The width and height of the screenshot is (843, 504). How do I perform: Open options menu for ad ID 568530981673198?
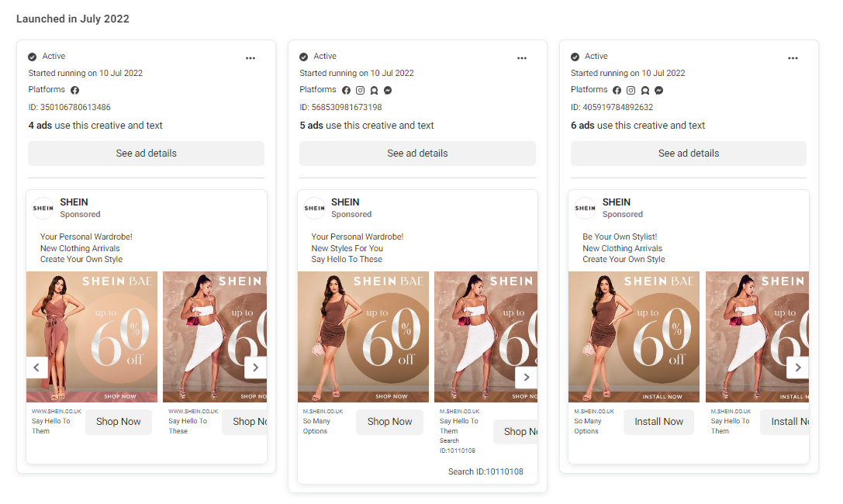click(x=522, y=58)
